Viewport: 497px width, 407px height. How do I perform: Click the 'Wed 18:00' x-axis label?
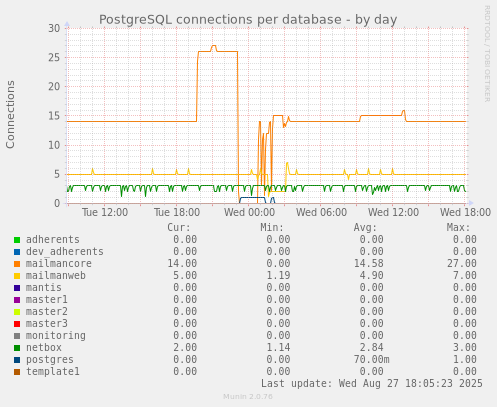pos(465,212)
